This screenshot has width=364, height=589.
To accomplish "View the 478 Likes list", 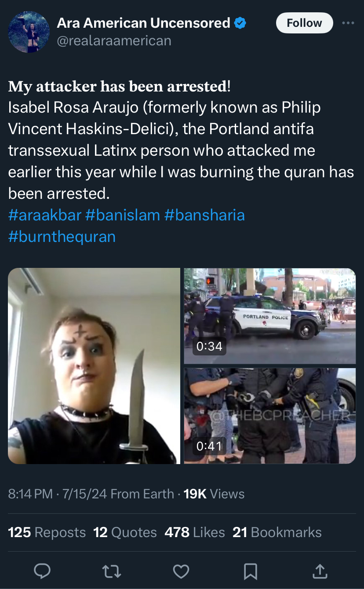I will tap(195, 532).
